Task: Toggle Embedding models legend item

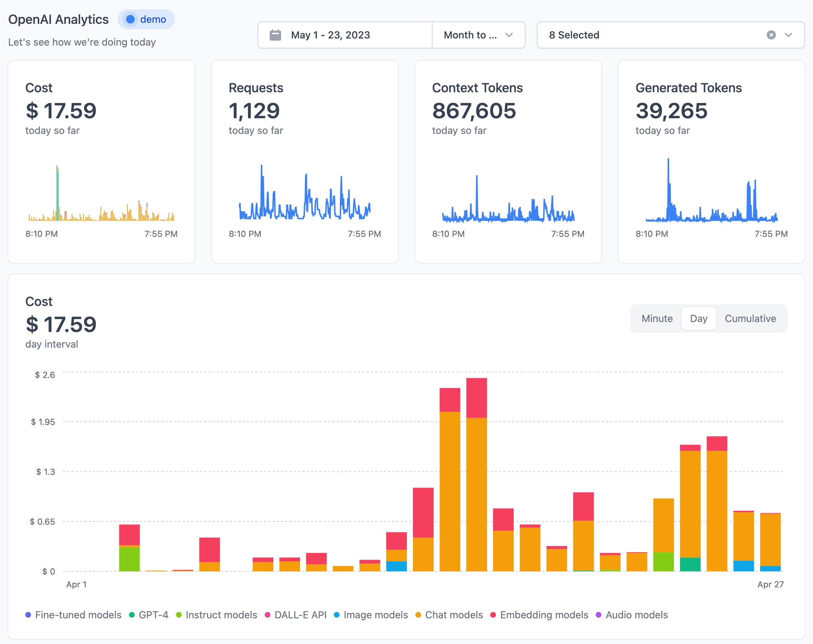Action: pos(539,615)
